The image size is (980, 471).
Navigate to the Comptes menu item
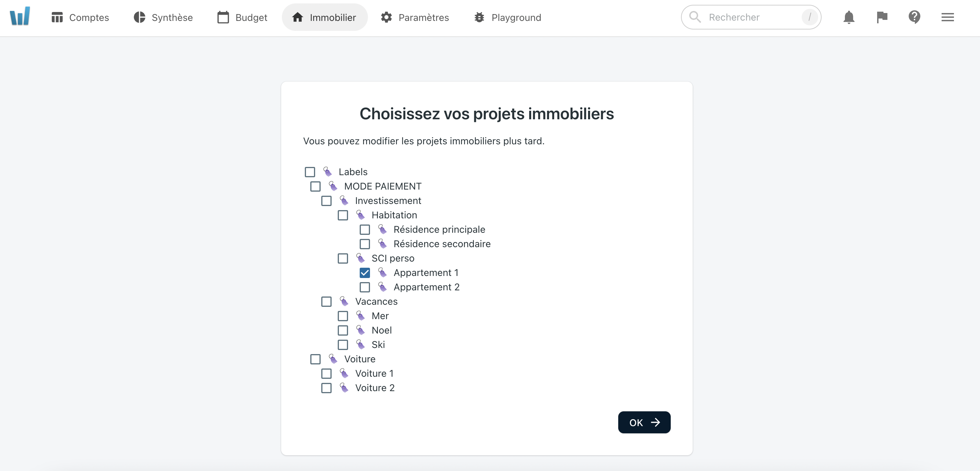pos(80,17)
